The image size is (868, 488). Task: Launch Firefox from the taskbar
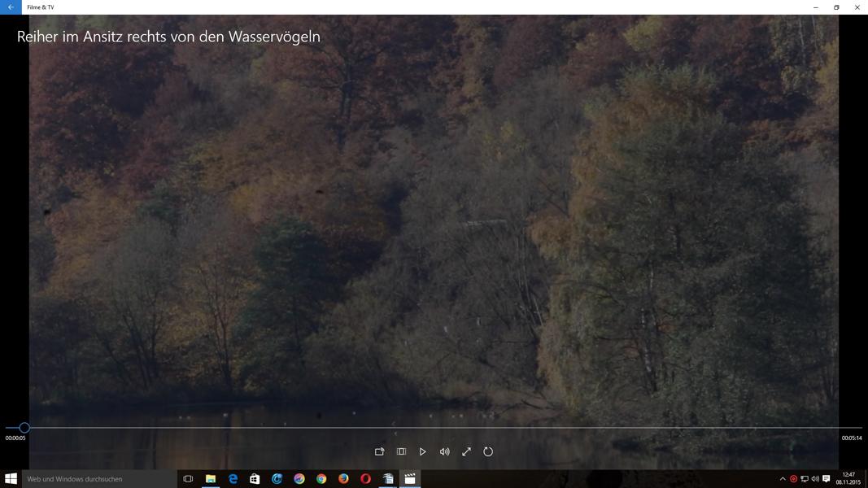tap(343, 478)
